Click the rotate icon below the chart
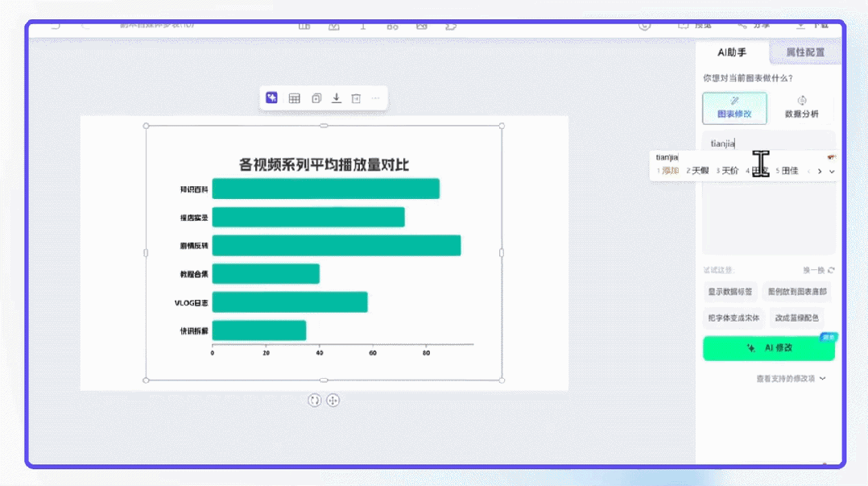 coord(315,401)
